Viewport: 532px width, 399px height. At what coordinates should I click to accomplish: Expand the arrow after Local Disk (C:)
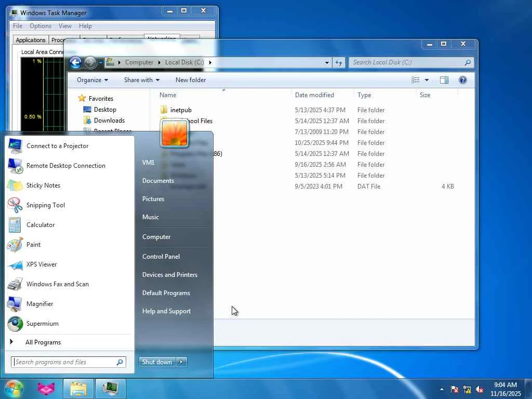pos(210,62)
